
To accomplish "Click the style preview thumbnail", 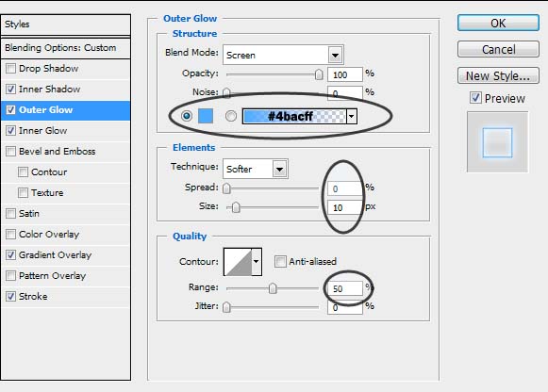I will 498,142.
